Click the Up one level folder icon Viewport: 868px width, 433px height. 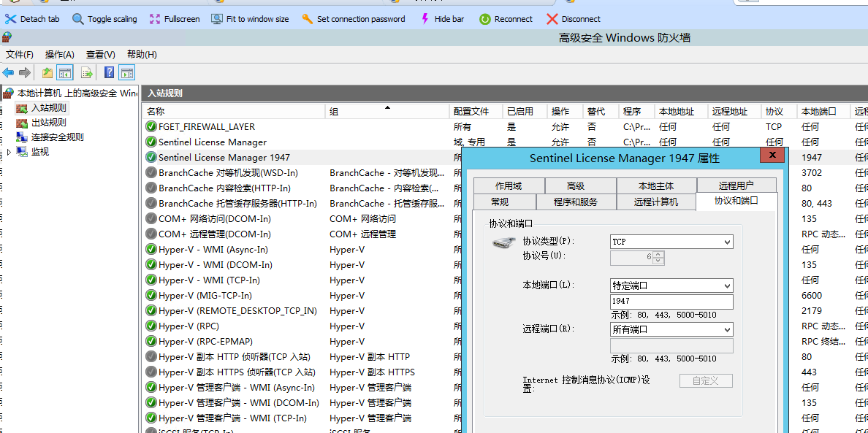[x=47, y=72]
